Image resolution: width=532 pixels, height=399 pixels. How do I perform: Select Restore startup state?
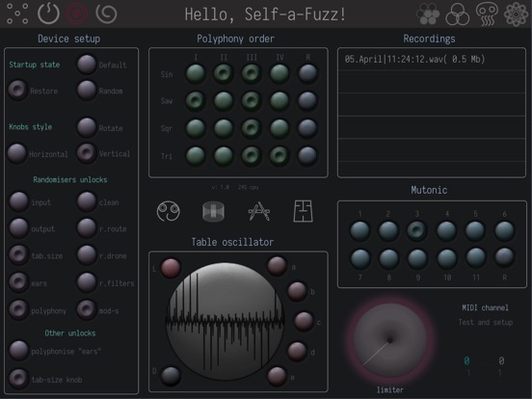click(x=17, y=90)
